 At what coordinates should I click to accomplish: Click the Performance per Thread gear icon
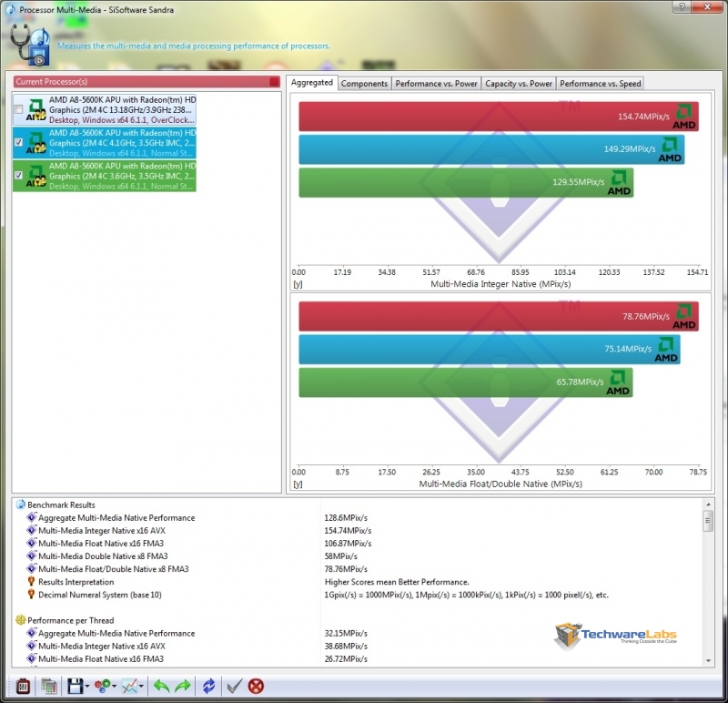click(20, 620)
